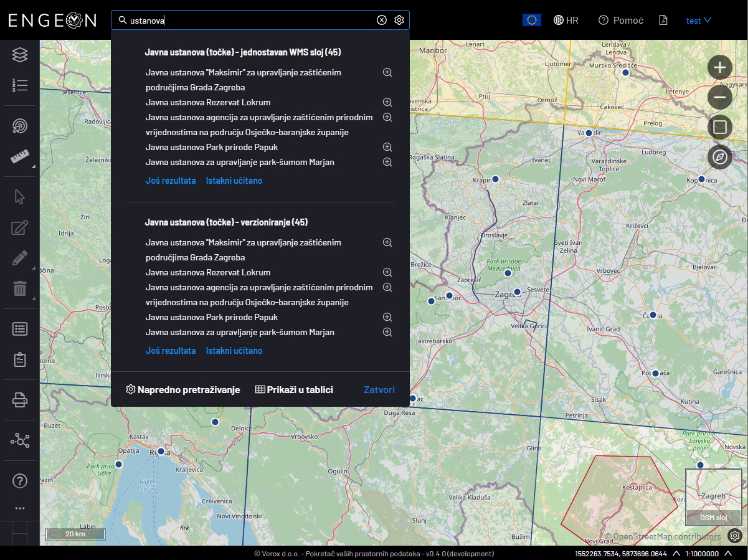Select the ruler measure tool
Viewport: 748px width, 560px height.
point(20,156)
